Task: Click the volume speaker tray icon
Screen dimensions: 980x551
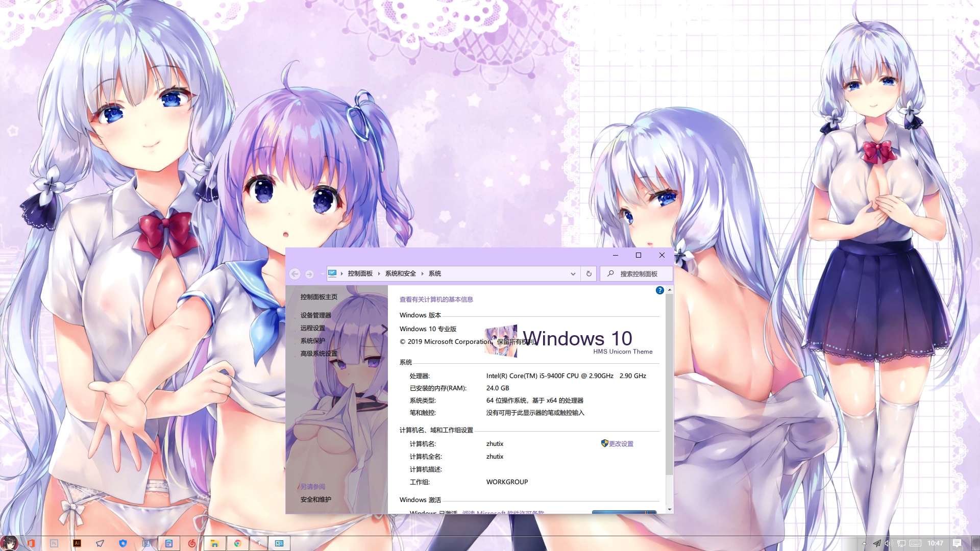Action: pyautogui.click(x=888, y=543)
